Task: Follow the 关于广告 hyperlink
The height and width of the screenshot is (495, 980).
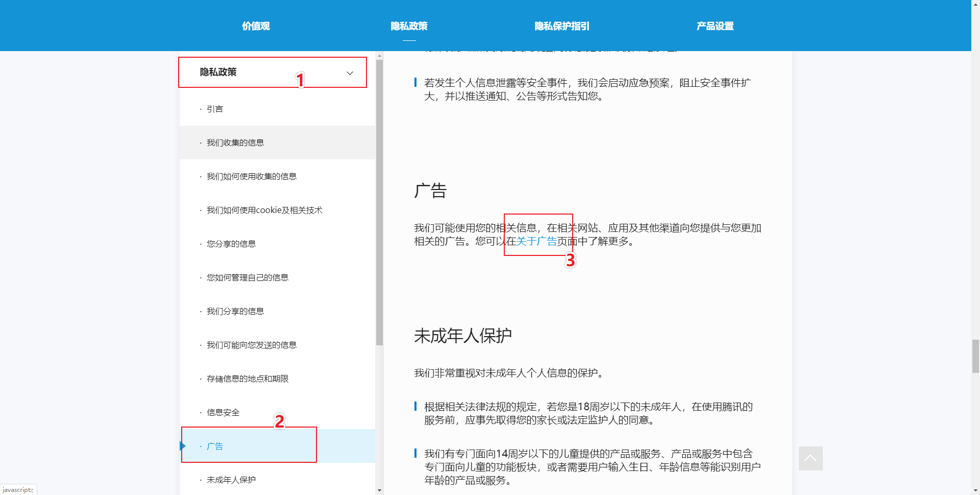Action: (536, 241)
